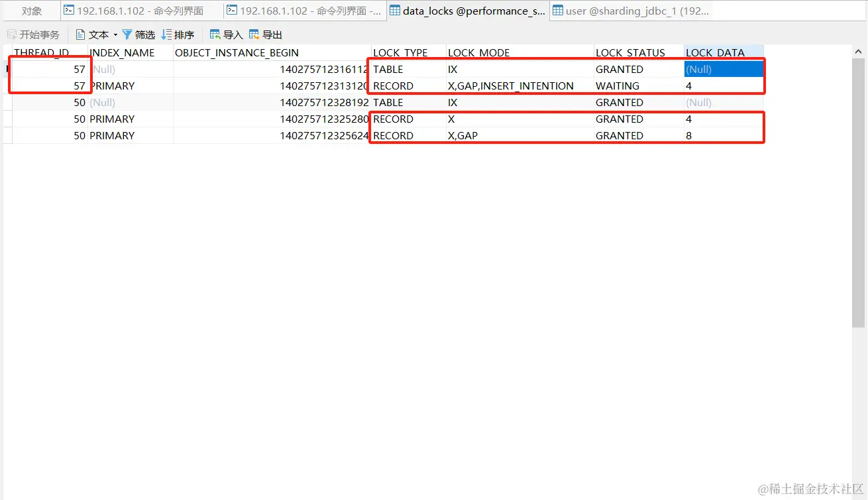Click the X,GAP,INSERT_INTENTION lock mode cell
Screen dimensions: 868x500
pyautogui.click(x=520, y=86)
